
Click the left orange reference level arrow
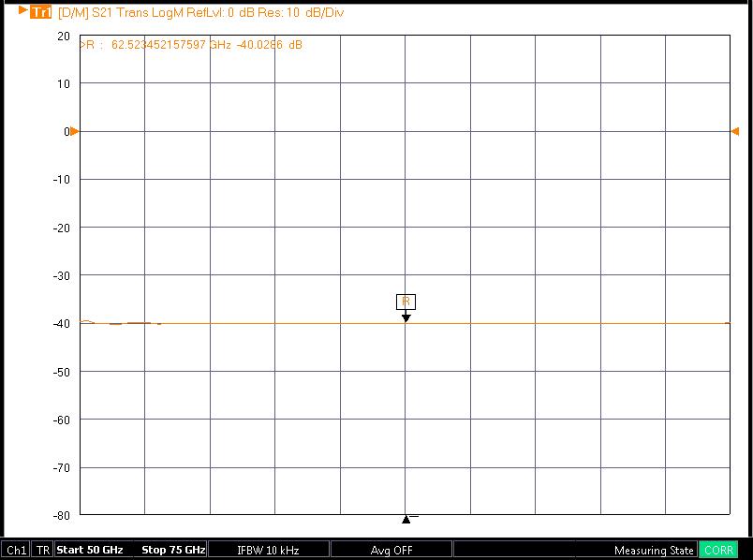point(76,131)
